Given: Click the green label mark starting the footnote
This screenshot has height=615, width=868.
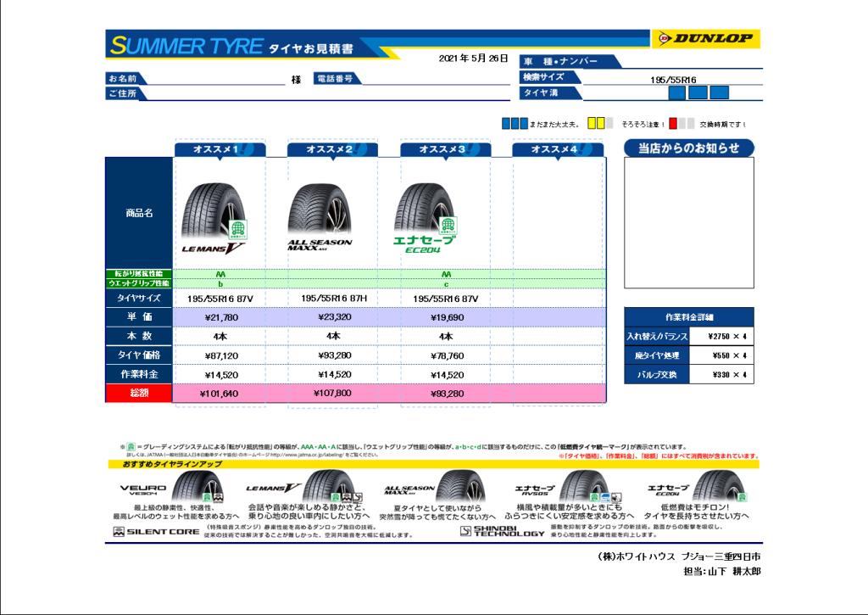Looking at the screenshot, I should 131,446.
